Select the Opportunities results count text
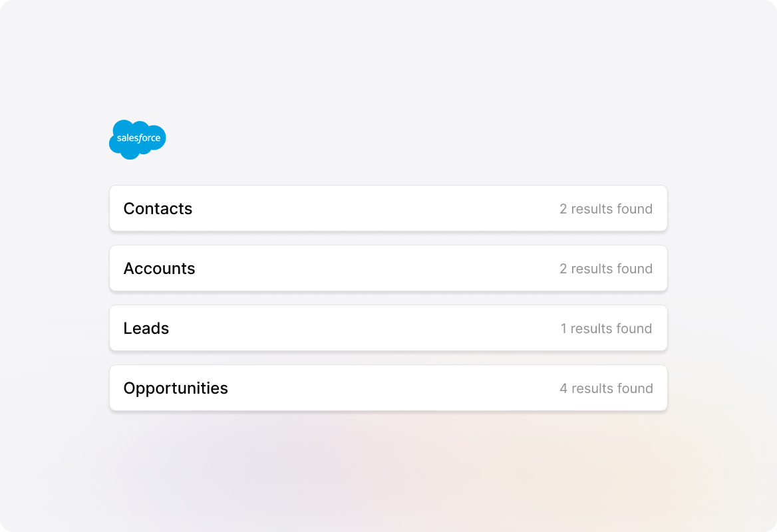The image size is (777, 532). point(606,388)
